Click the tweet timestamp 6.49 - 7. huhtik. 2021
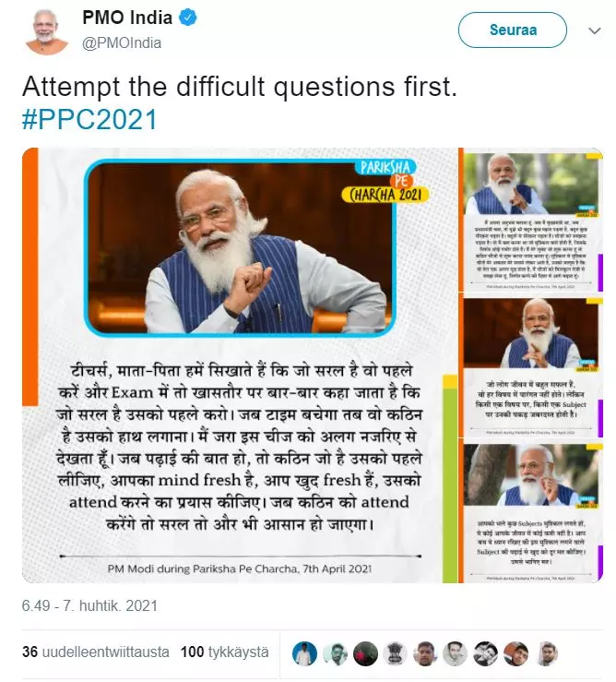 tap(89, 606)
